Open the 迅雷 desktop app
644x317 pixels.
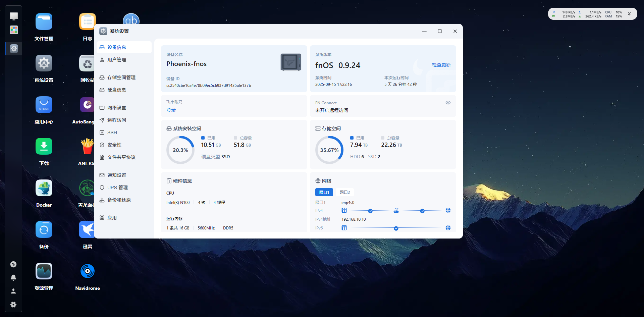point(87,230)
